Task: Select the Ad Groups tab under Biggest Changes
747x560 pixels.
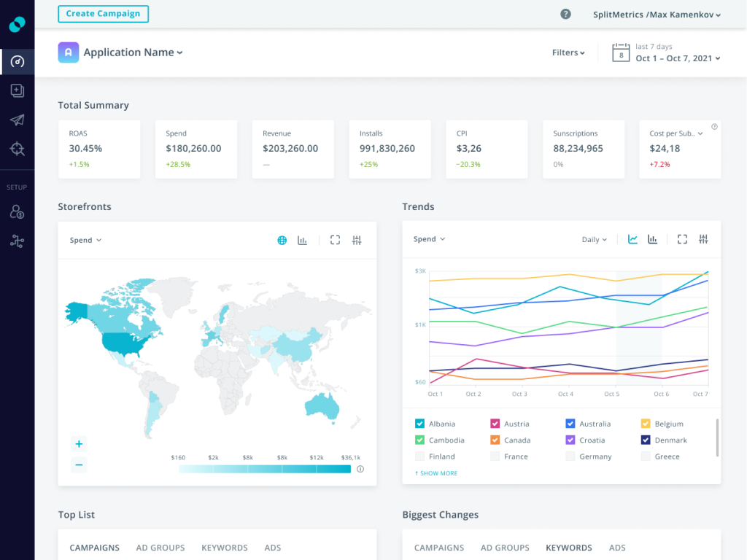Action: 505,548
